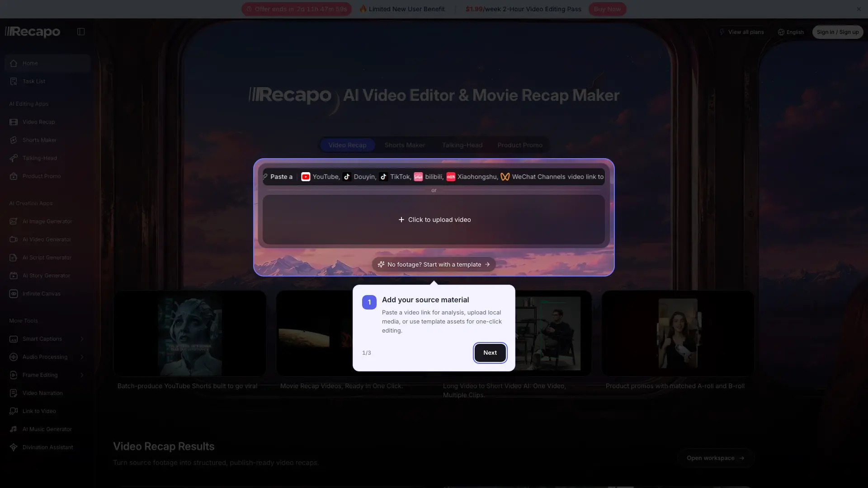Click Sign in / Sign up button
The image size is (868, 488).
pos(837,32)
